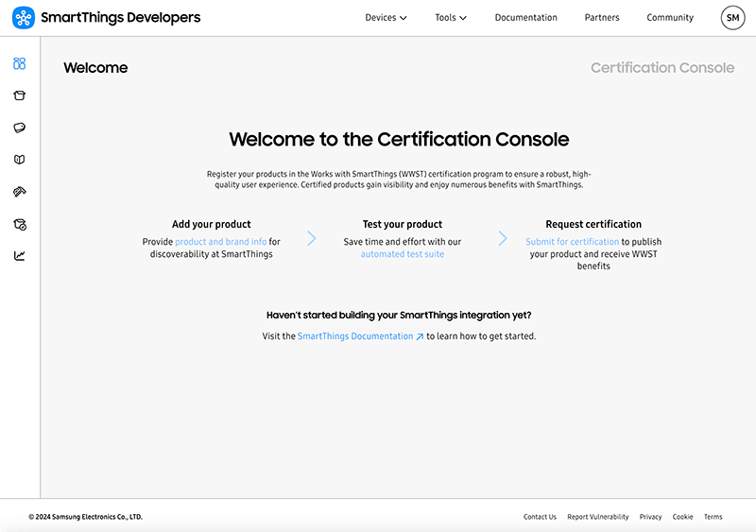The image size is (756, 532).
Task: Open the open-book icon in sidebar
Action: [x=19, y=160]
